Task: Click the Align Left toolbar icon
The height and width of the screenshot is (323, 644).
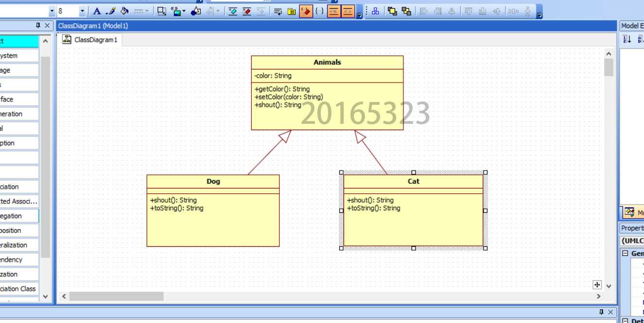Action: 423,11
